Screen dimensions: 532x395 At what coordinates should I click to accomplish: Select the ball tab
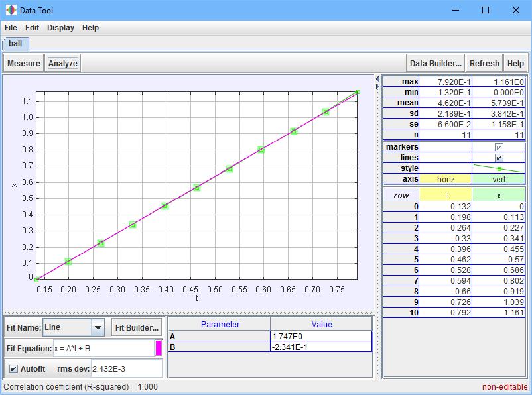click(15, 44)
